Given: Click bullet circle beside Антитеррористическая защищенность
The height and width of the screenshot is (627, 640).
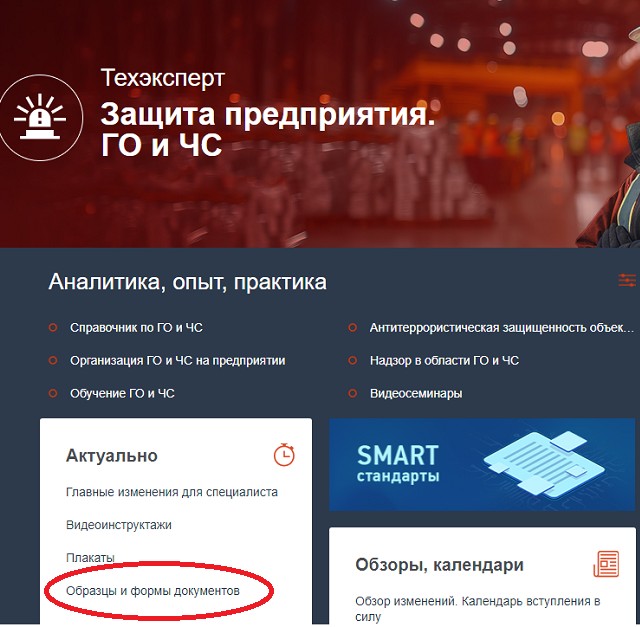Looking at the screenshot, I should 353,328.
